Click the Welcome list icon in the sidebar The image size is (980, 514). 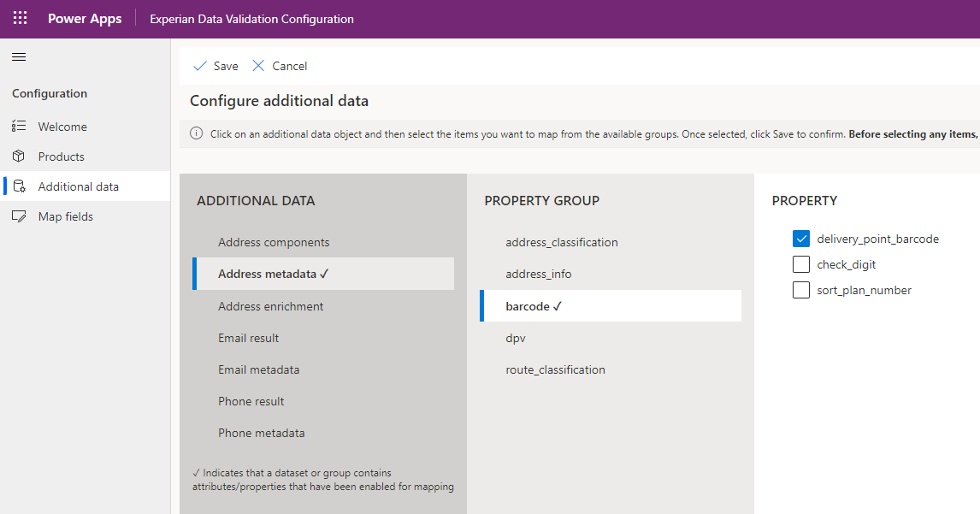pos(20,126)
